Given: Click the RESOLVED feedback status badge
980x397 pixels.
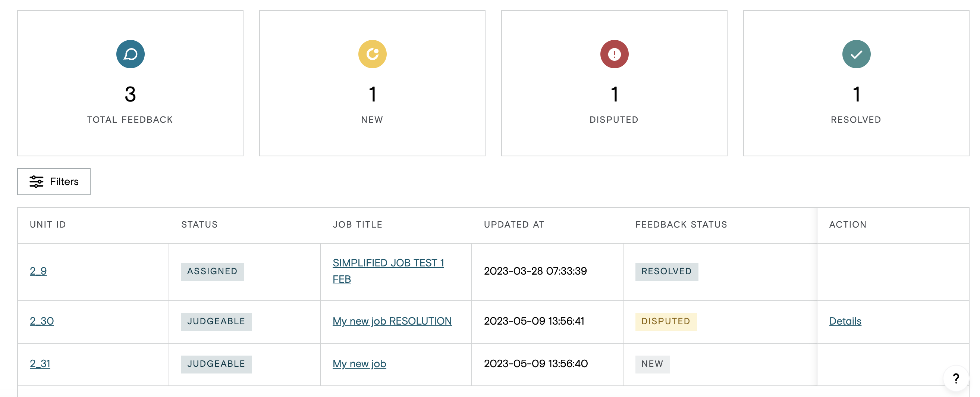Looking at the screenshot, I should (666, 271).
